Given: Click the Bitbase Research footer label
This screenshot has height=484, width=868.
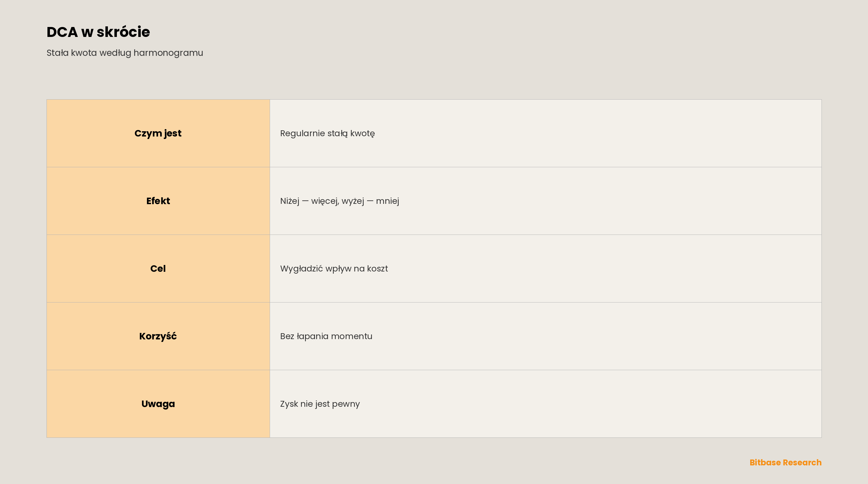Looking at the screenshot, I should [786, 462].
